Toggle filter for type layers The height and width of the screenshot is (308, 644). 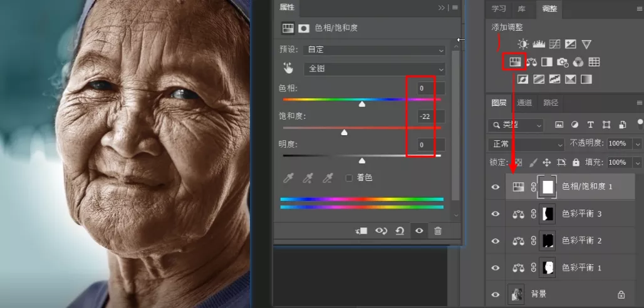point(591,125)
